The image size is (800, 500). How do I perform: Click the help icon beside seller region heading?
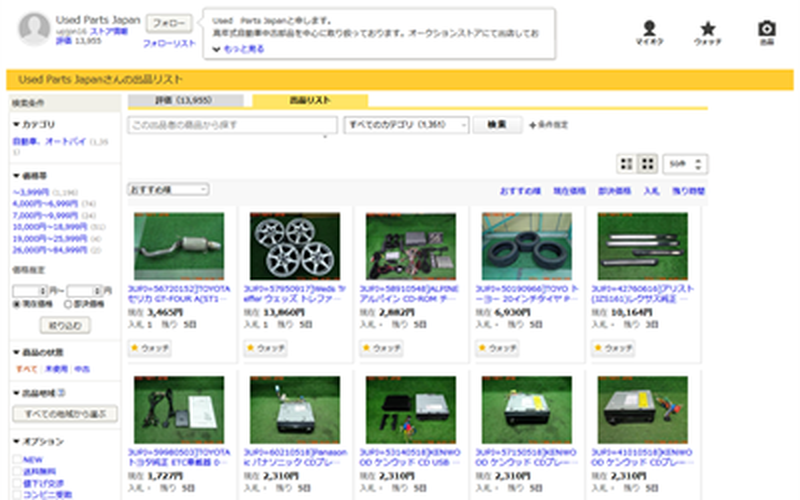(61, 393)
